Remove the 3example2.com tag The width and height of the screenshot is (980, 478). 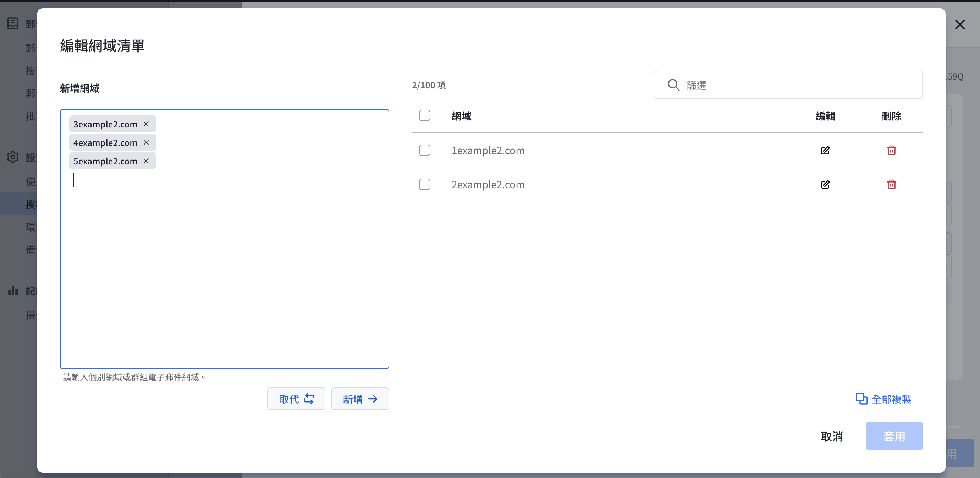point(146,124)
